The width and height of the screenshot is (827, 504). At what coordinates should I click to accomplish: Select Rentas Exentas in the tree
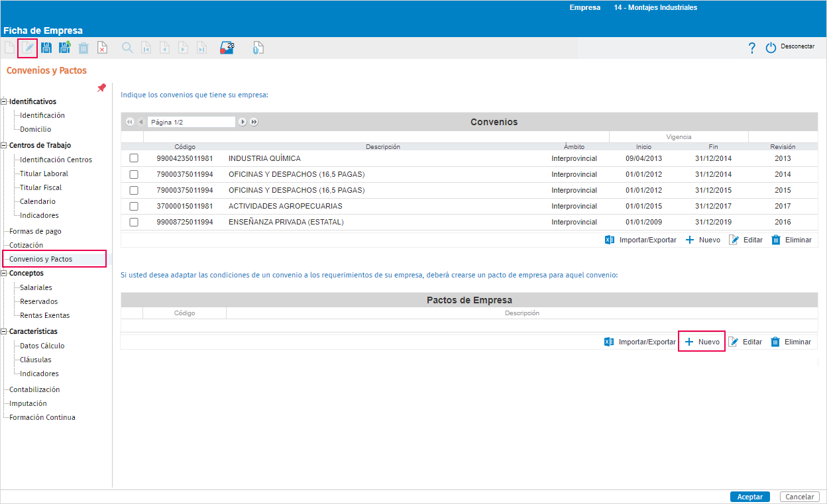[45, 315]
